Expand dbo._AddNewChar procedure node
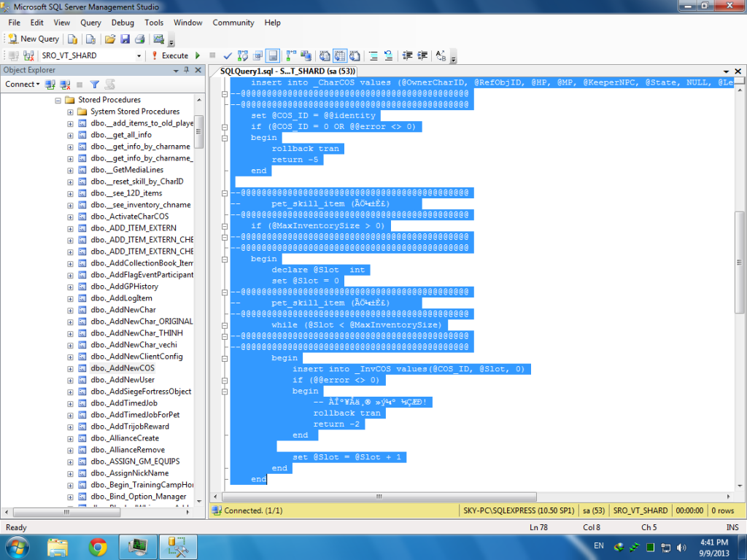Viewport: 747px width, 560px height. coord(70,310)
